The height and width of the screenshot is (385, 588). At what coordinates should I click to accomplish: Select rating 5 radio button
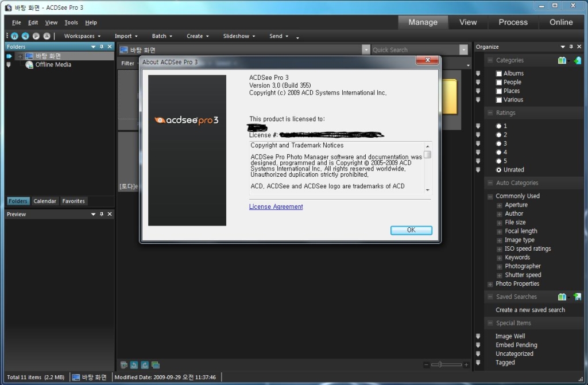[499, 161]
